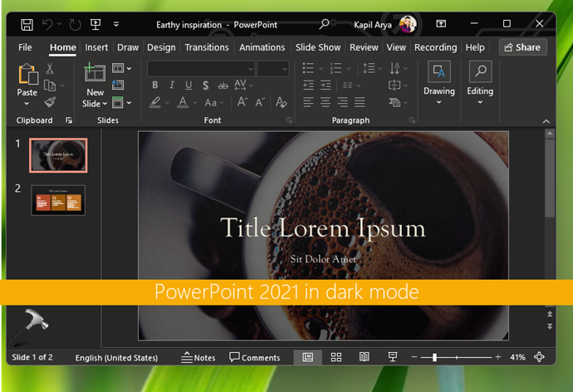Image resolution: width=573 pixels, height=392 pixels.
Task: Open the Draw tab
Action: pos(128,47)
